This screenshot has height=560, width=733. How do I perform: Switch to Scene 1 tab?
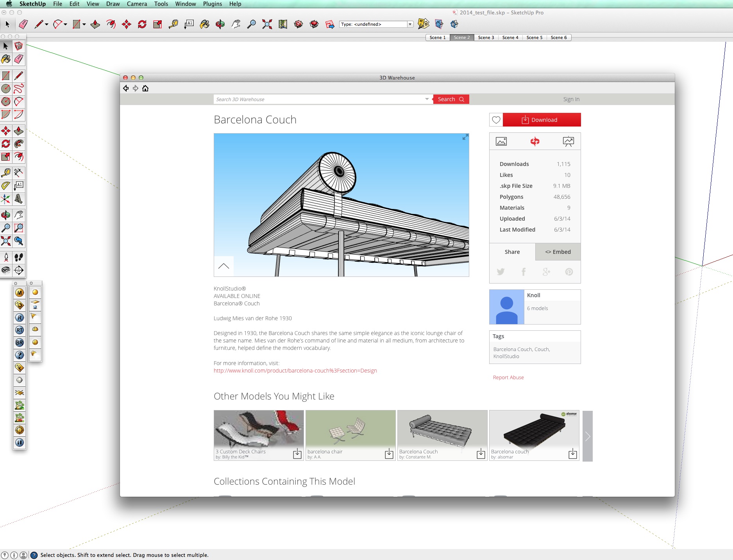(437, 37)
